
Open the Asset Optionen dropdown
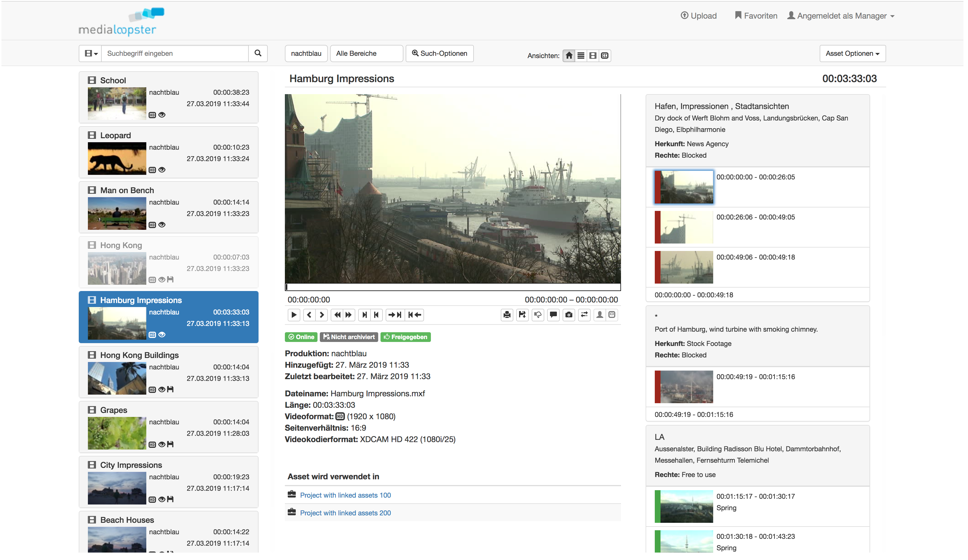point(852,53)
